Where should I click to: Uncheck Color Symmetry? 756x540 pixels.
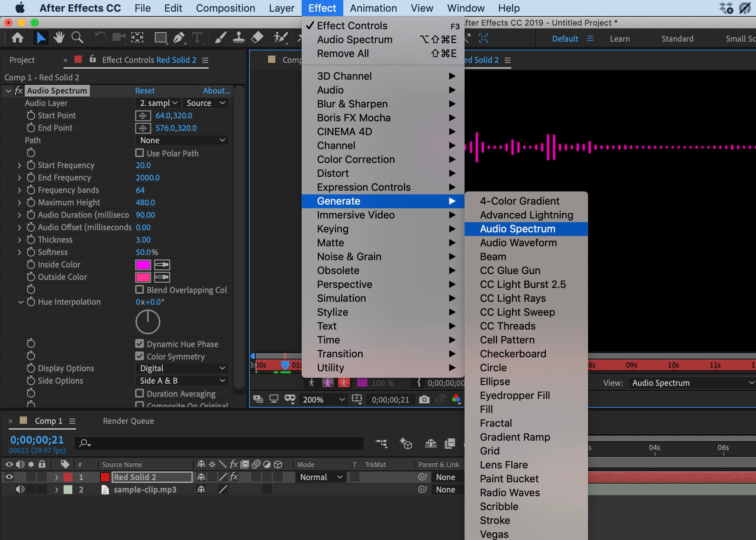pyautogui.click(x=140, y=356)
